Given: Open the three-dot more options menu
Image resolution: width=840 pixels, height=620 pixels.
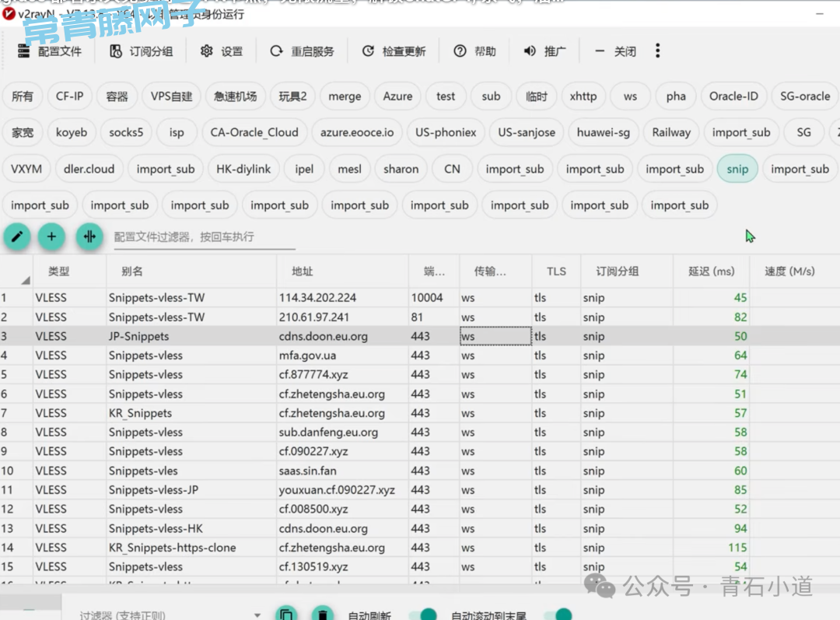Looking at the screenshot, I should pyautogui.click(x=657, y=51).
